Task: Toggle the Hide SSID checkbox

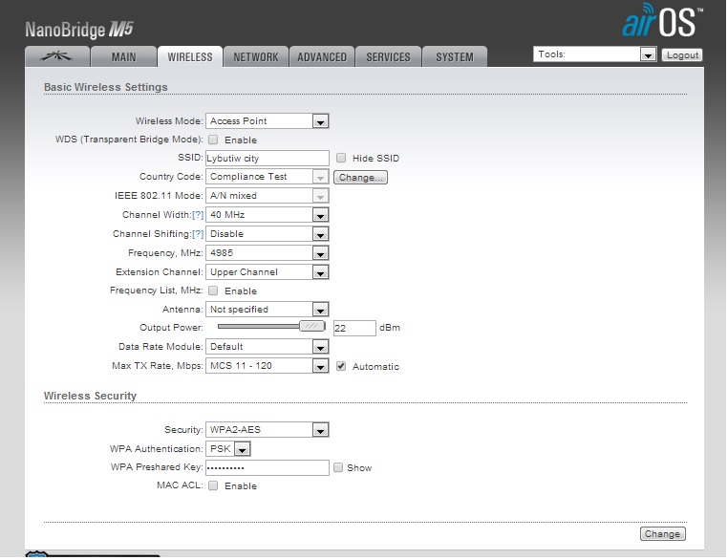Action: point(341,158)
